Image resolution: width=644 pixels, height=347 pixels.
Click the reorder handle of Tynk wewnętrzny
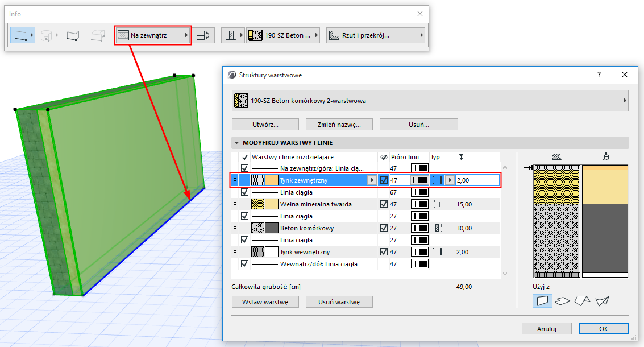coord(235,251)
